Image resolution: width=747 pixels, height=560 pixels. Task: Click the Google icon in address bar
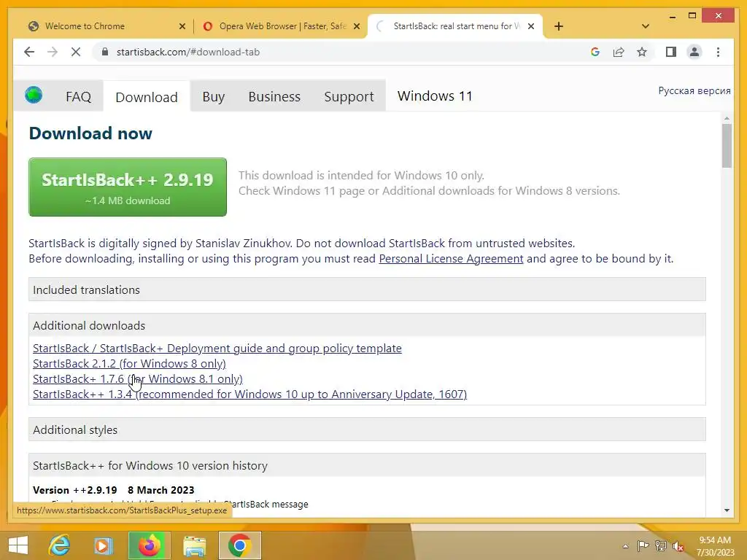[x=595, y=52]
